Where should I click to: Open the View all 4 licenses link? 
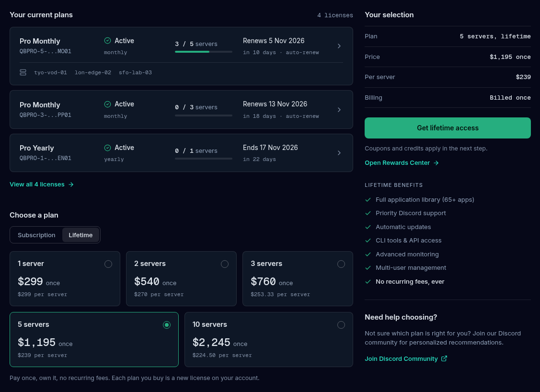click(41, 184)
